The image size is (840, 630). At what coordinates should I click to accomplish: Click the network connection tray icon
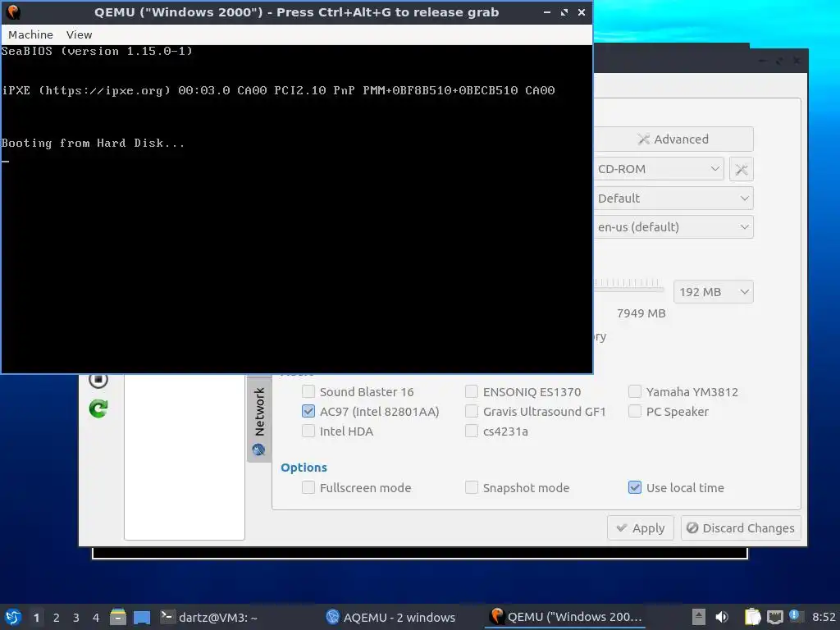pos(774,618)
